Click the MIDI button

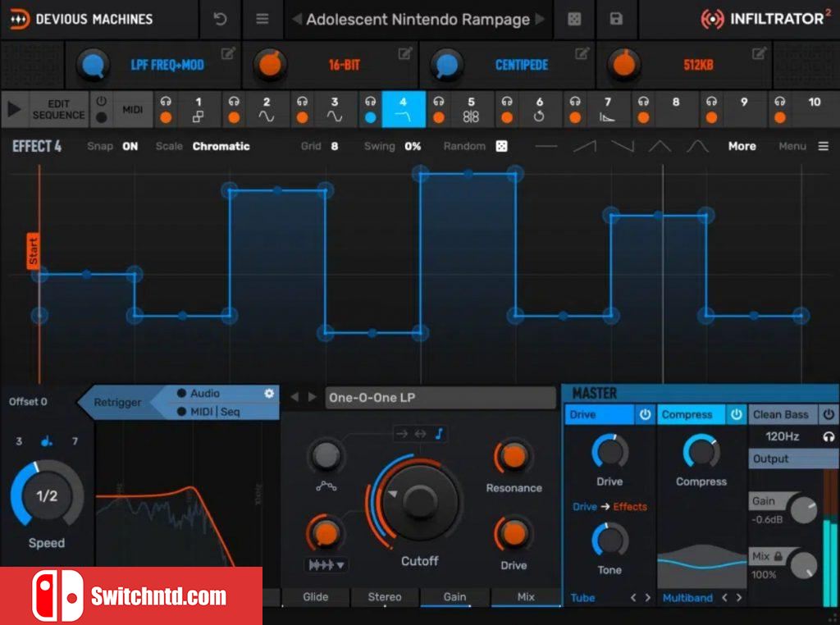click(x=132, y=110)
